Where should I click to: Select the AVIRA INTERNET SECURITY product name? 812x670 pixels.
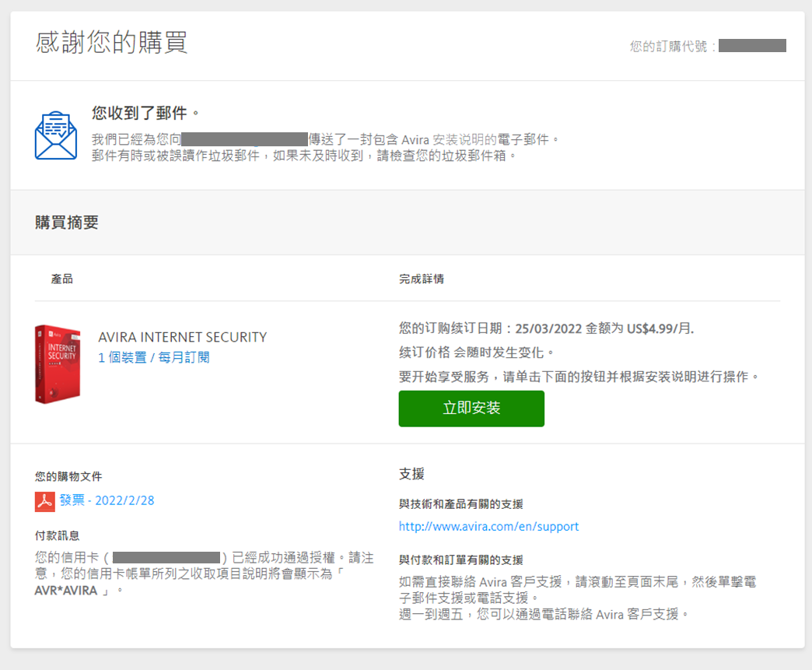[x=182, y=337]
